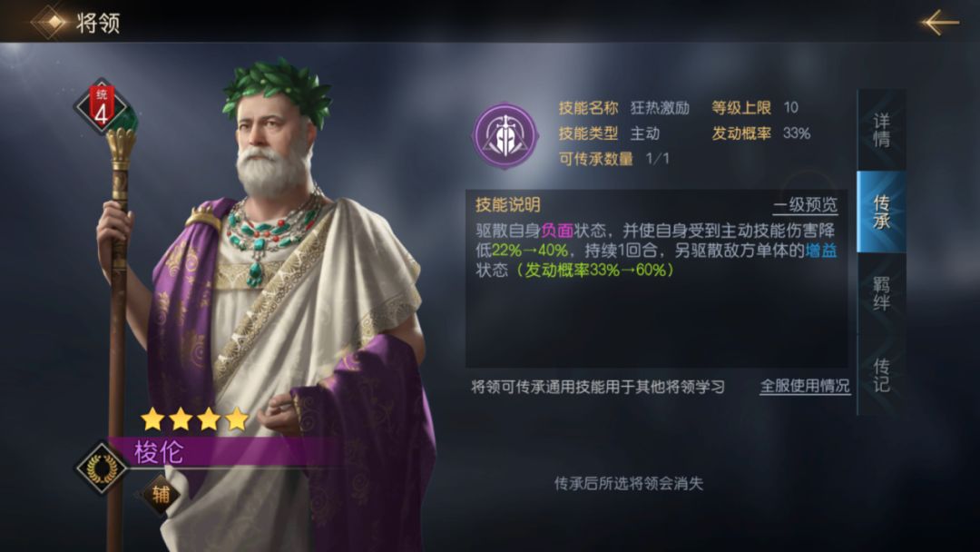Click the 辅 support role badge
Image resolution: width=980 pixels, height=552 pixels.
point(161,495)
